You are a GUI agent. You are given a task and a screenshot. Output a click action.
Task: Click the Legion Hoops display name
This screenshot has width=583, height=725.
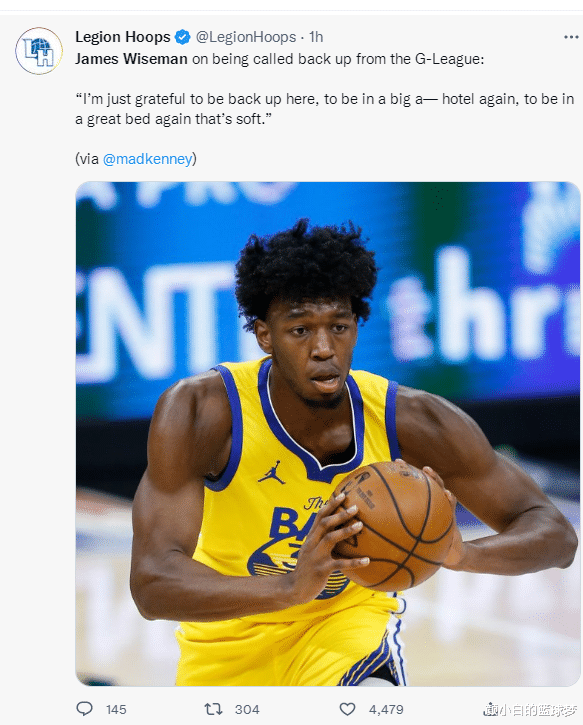123,37
